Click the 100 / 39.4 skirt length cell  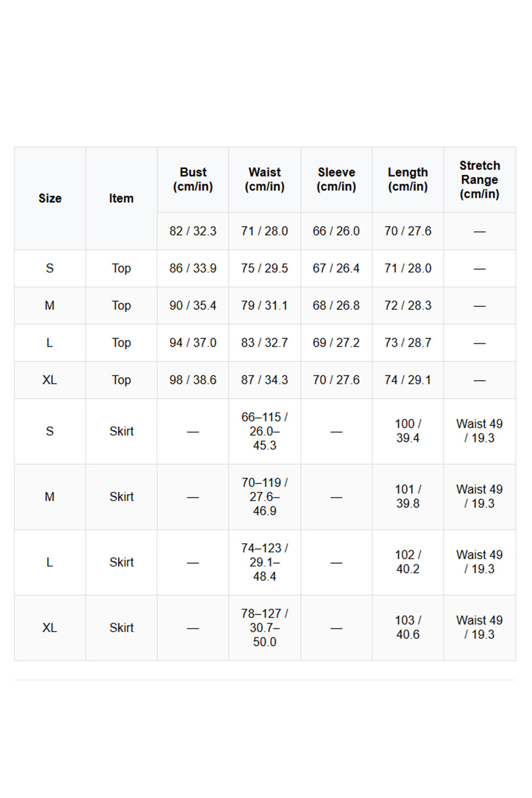[x=408, y=431]
